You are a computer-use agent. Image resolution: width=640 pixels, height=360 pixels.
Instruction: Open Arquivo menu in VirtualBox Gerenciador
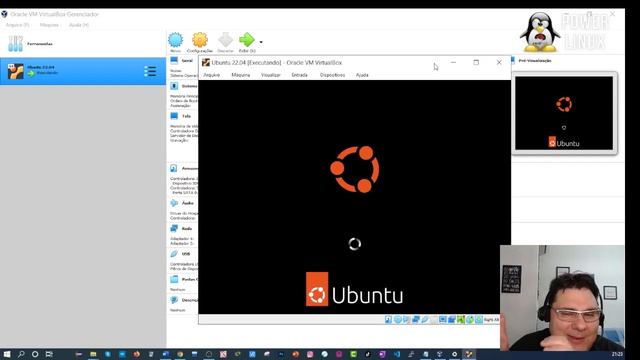coord(18,25)
